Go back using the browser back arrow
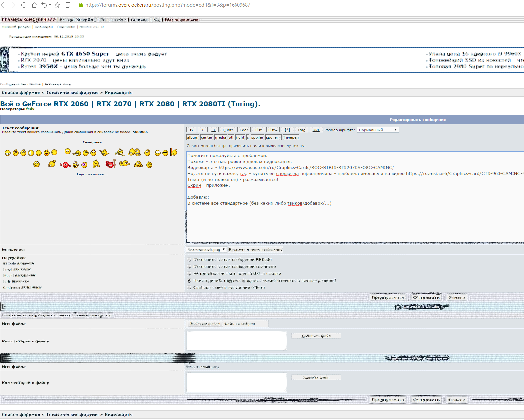524x420 pixels. point(3,5)
